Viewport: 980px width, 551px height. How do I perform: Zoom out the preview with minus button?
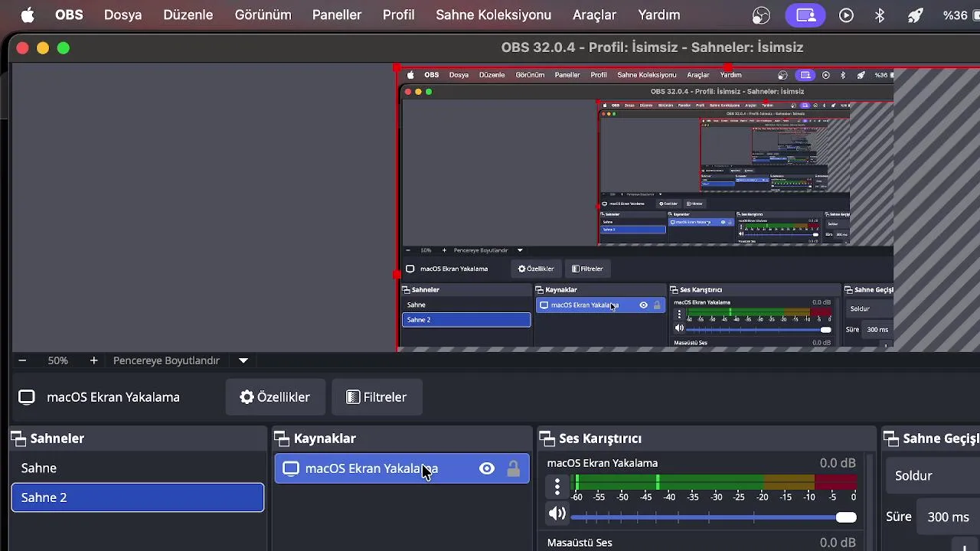point(22,360)
